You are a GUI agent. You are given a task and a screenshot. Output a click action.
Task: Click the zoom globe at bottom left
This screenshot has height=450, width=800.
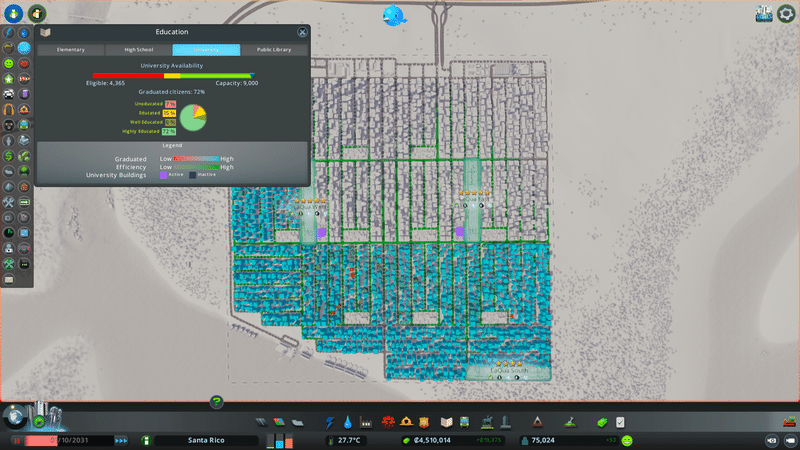[x=15, y=416]
